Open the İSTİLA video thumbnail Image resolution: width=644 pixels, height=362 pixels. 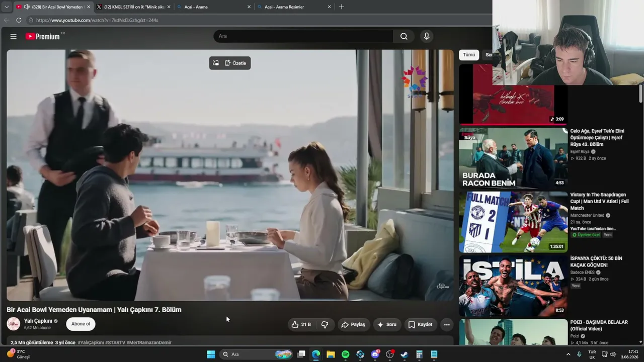coord(513,286)
